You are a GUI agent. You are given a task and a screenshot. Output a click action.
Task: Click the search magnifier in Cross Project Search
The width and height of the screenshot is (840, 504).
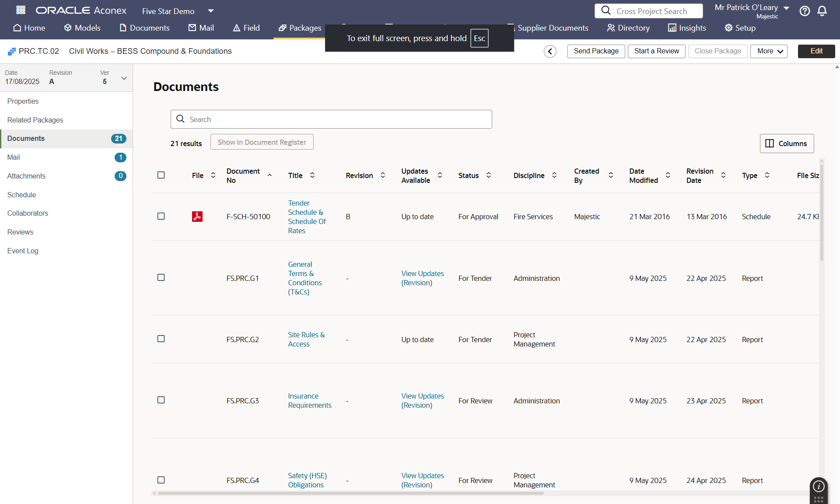(x=606, y=10)
